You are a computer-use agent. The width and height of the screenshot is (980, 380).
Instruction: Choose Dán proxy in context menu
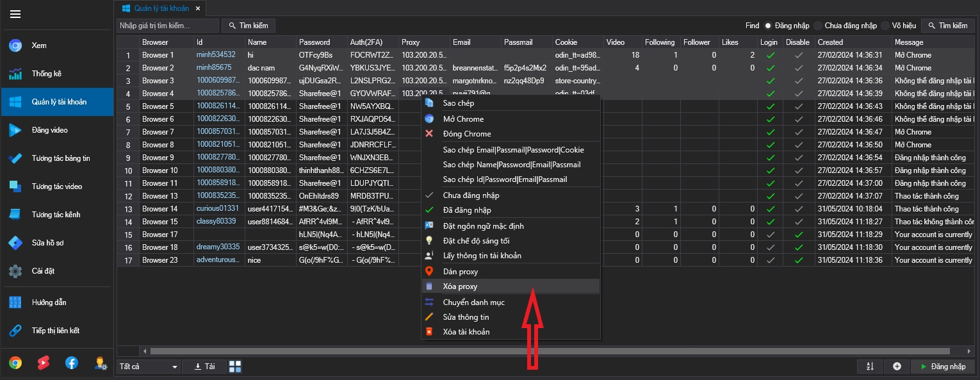point(460,272)
